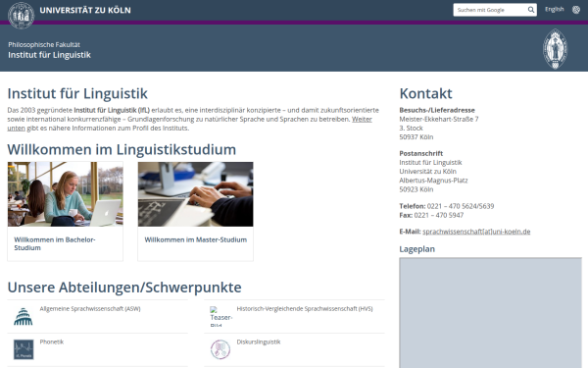Open the sprachwissenschaft email link
Viewport: 588px width, 368px height.
pyautogui.click(x=476, y=232)
